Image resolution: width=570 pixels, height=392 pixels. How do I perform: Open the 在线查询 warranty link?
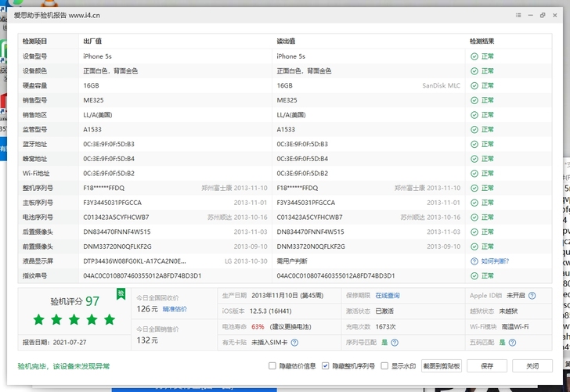point(388,296)
